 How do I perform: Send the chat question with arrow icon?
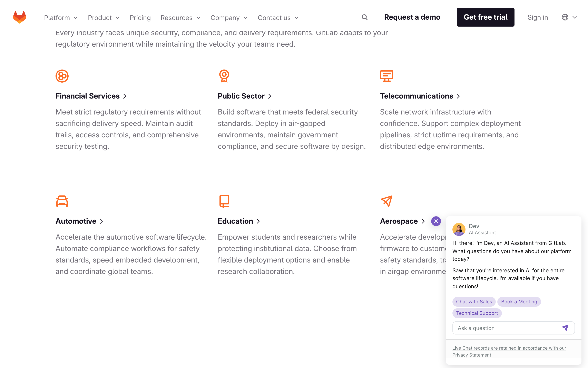point(565,328)
